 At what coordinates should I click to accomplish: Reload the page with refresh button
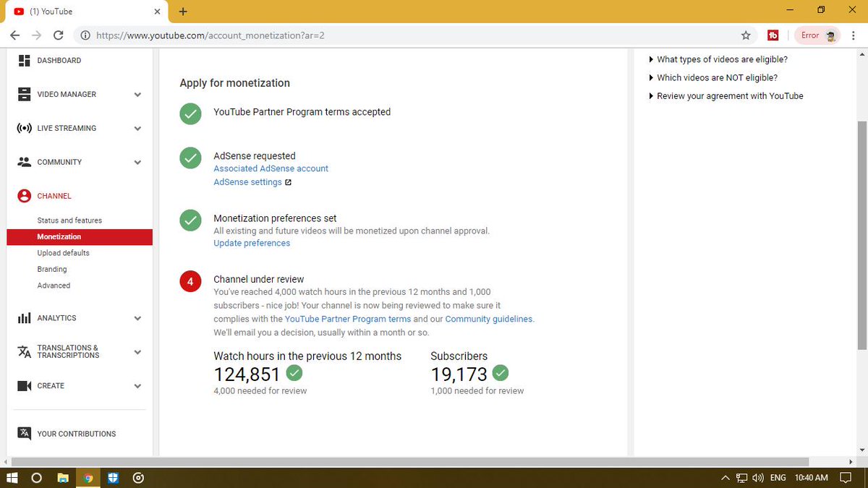(59, 35)
